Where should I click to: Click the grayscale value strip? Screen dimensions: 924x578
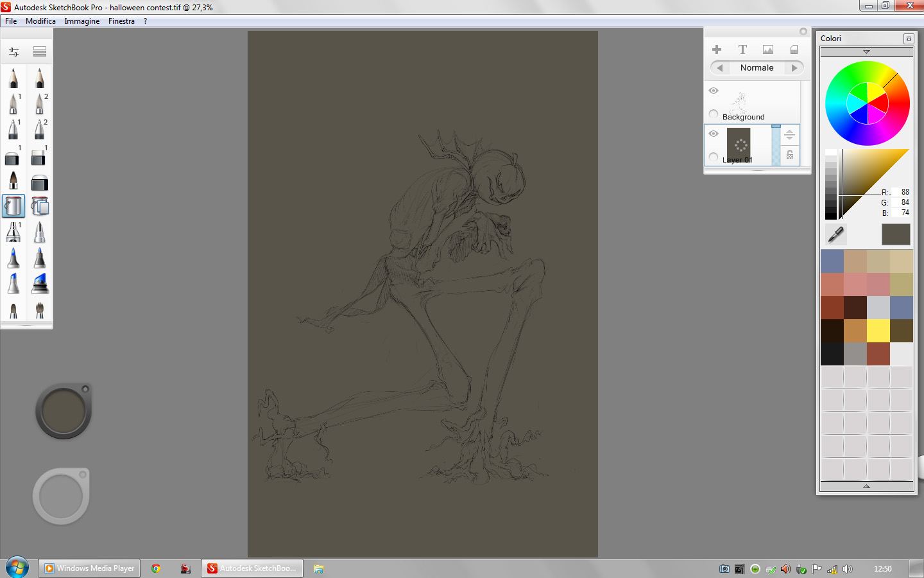830,184
